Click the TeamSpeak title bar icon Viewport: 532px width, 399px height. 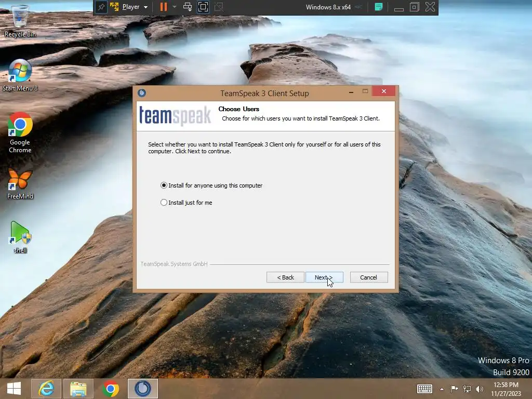point(142,93)
